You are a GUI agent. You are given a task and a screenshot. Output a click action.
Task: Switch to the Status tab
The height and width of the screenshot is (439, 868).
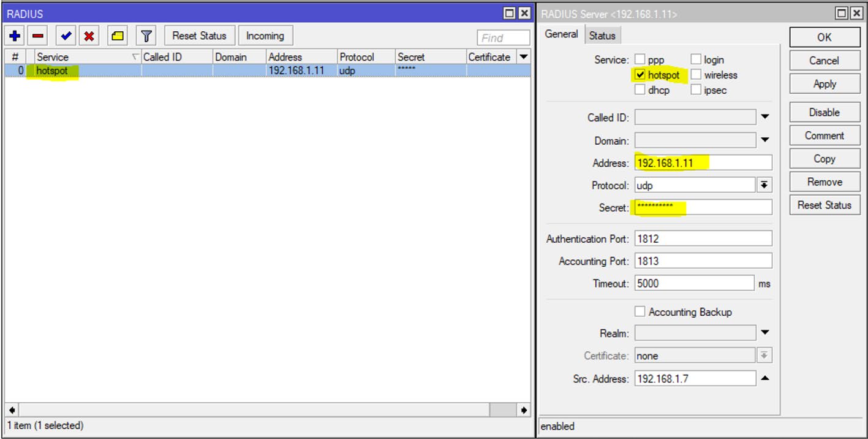pyautogui.click(x=602, y=36)
